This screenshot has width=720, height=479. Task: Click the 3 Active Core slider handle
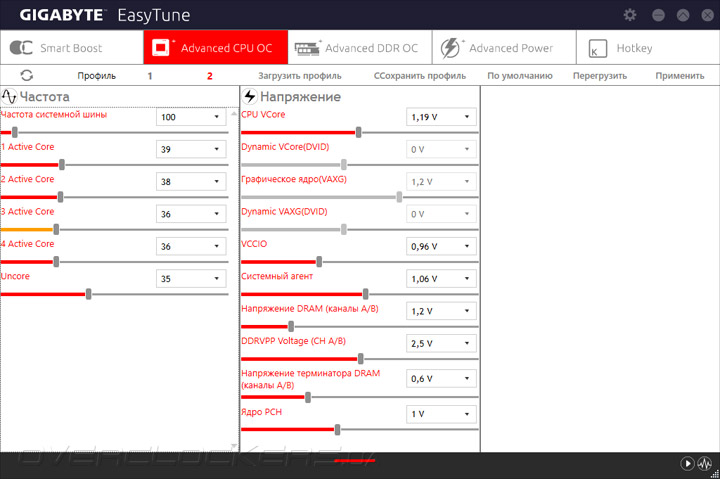click(56, 229)
